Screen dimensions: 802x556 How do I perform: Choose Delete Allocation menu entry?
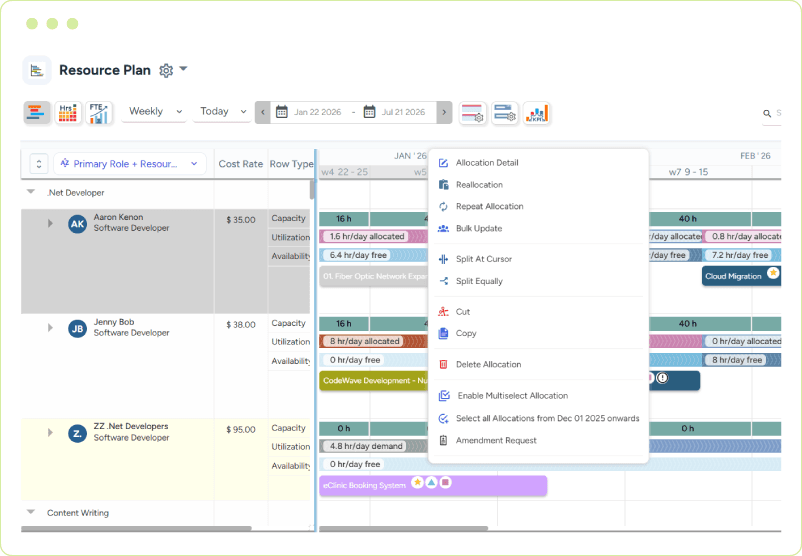[x=538, y=365]
